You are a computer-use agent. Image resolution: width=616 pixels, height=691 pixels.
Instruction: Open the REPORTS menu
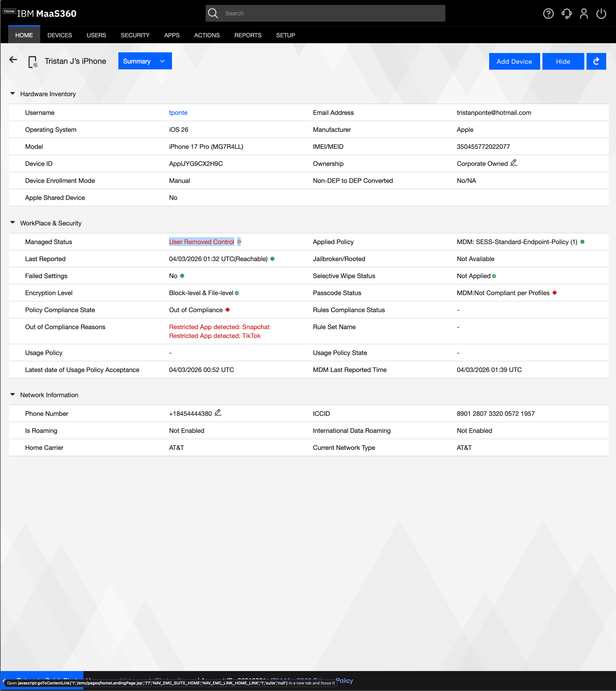click(x=248, y=35)
